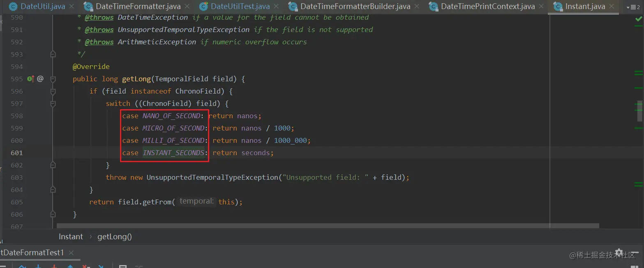This screenshot has width=644, height=268.
Task: Close the DateUtil.java tab
Action: (x=72, y=7)
